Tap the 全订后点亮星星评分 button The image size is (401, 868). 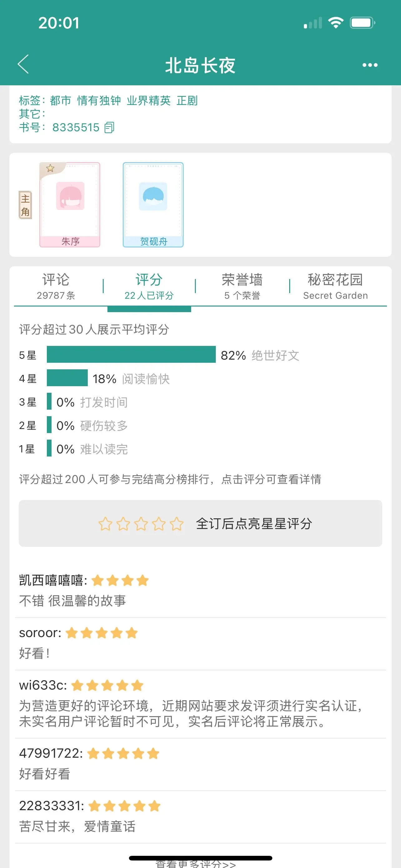click(200, 523)
